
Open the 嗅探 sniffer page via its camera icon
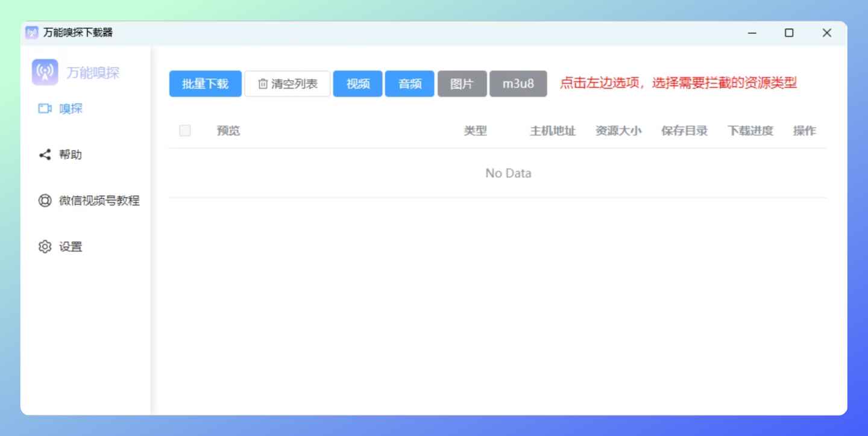(x=45, y=109)
